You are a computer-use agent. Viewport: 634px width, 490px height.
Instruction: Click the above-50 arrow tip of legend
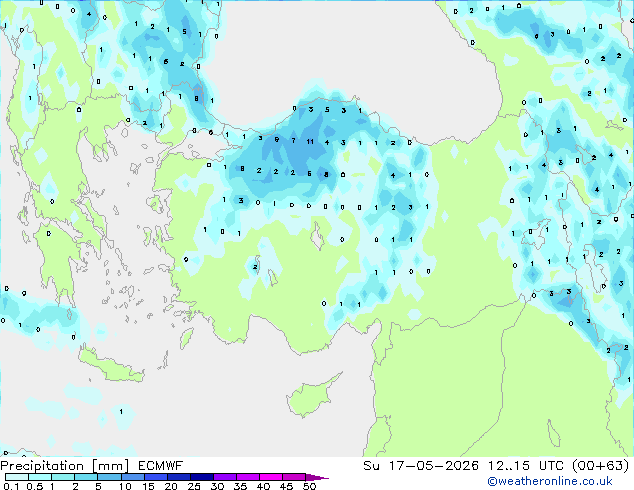(317, 477)
